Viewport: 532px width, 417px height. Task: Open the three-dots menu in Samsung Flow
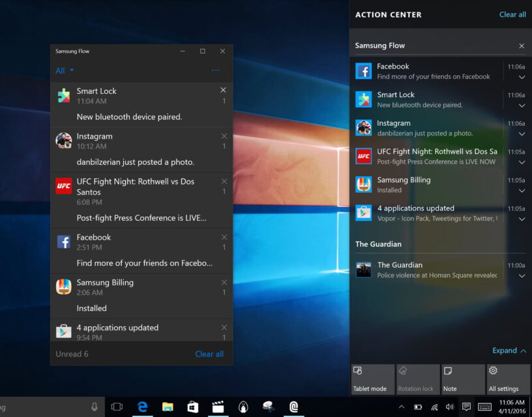(216, 70)
